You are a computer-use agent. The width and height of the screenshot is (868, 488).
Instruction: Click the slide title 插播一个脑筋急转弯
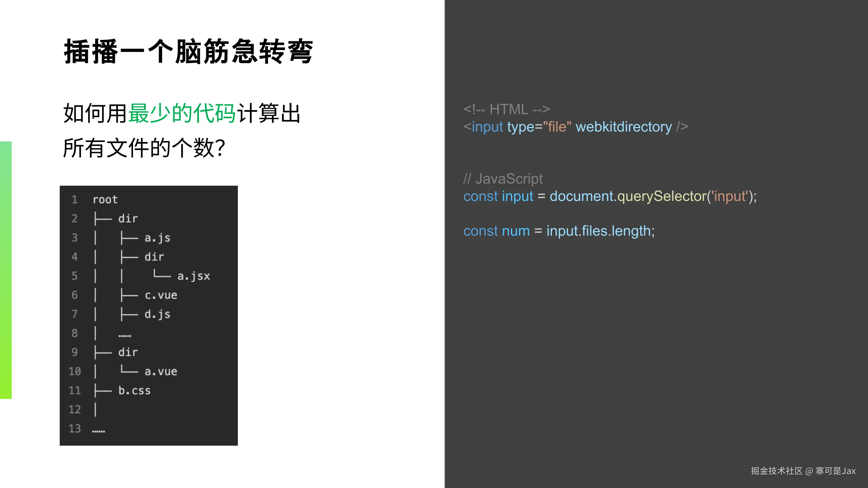[x=189, y=52]
